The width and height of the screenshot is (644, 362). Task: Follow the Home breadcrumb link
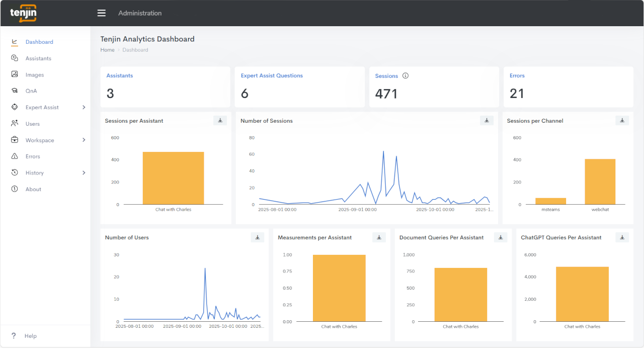click(107, 50)
